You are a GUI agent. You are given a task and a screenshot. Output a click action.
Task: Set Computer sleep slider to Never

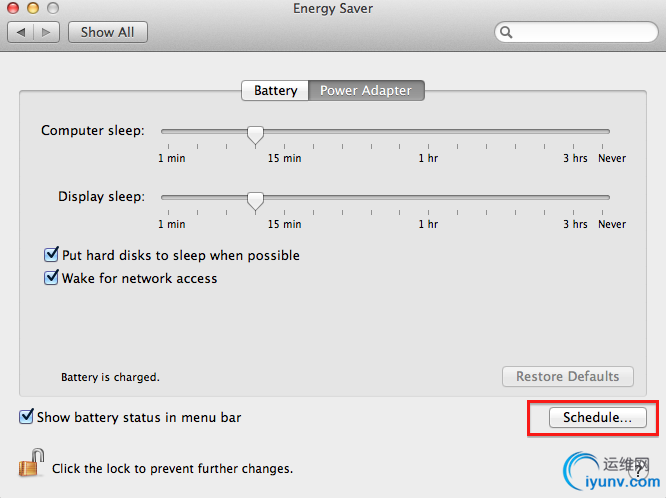(602, 131)
